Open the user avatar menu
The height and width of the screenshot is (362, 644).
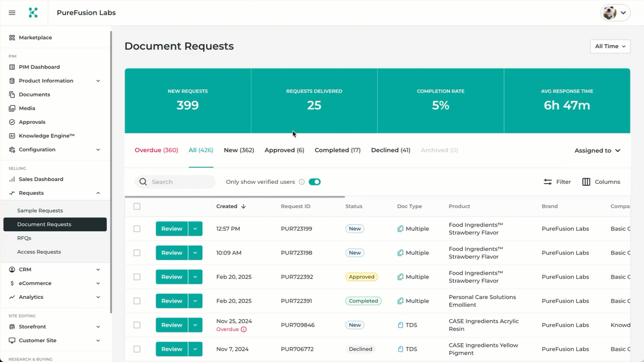tap(615, 13)
